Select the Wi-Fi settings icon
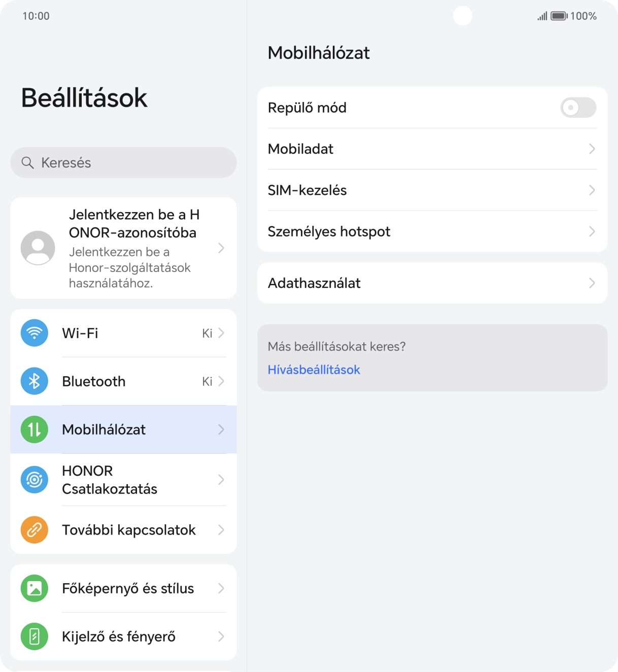 click(x=33, y=333)
